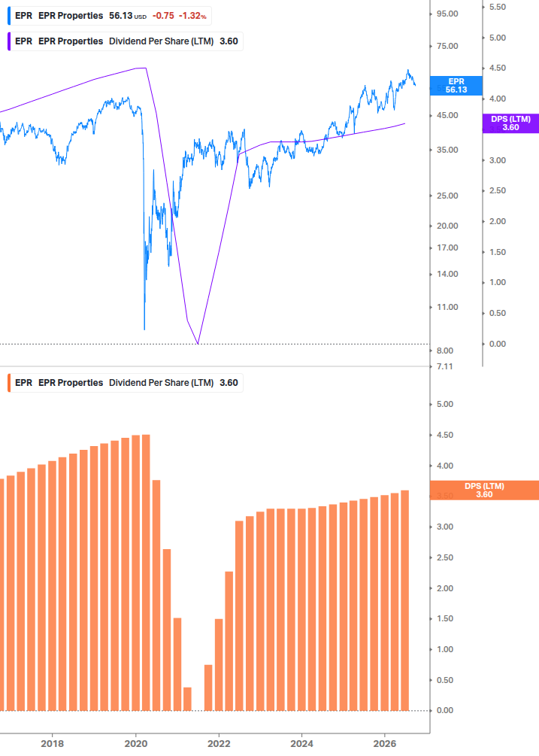The height and width of the screenshot is (756, 539).
Task: Click the 2020 label on time axis
Action: point(136,744)
